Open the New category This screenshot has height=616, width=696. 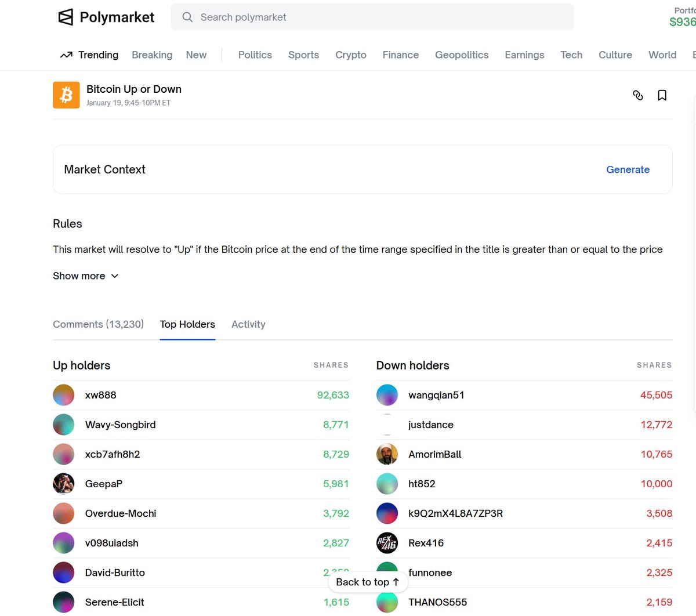coord(196,55)
